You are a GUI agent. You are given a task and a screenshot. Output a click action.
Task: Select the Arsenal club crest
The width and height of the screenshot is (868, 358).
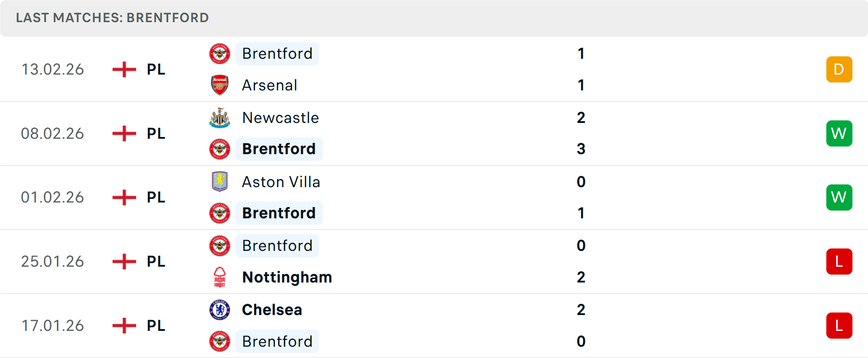point(220,85)
